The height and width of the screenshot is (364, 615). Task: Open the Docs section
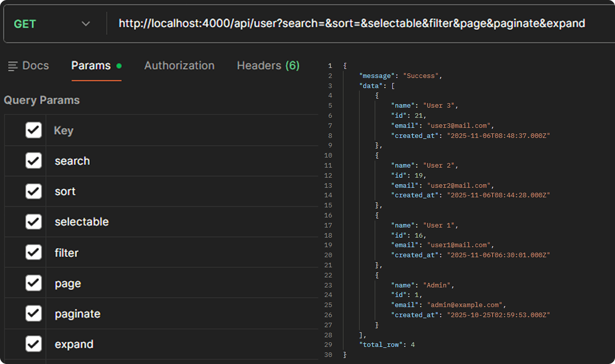35,66
